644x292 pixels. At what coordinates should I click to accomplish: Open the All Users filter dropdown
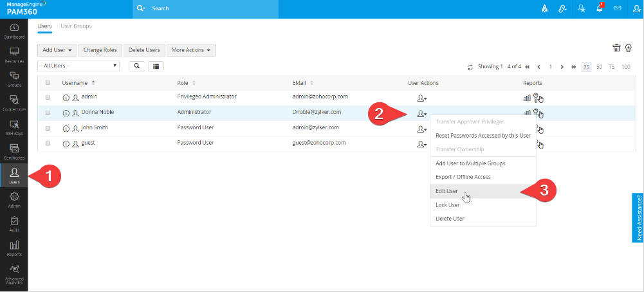78,66
